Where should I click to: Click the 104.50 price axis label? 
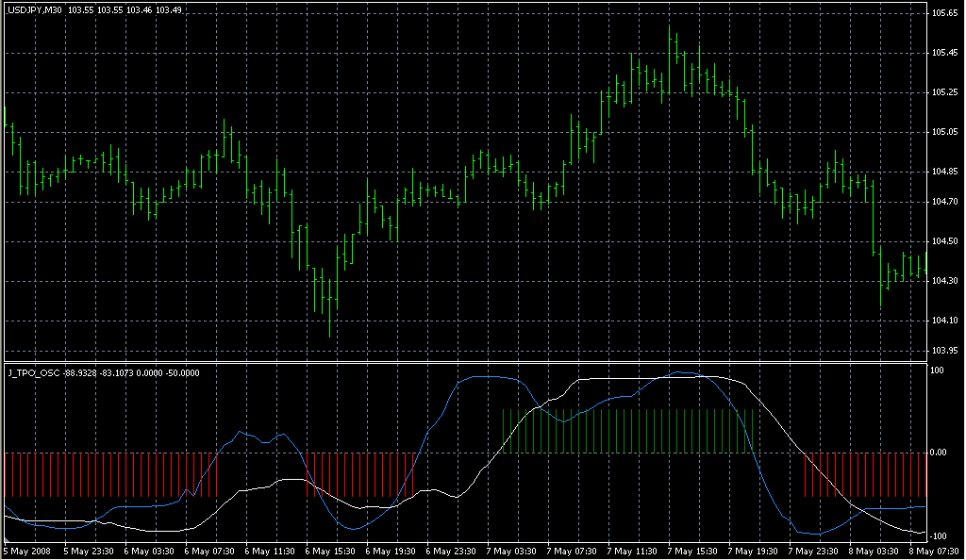[944, 241]
